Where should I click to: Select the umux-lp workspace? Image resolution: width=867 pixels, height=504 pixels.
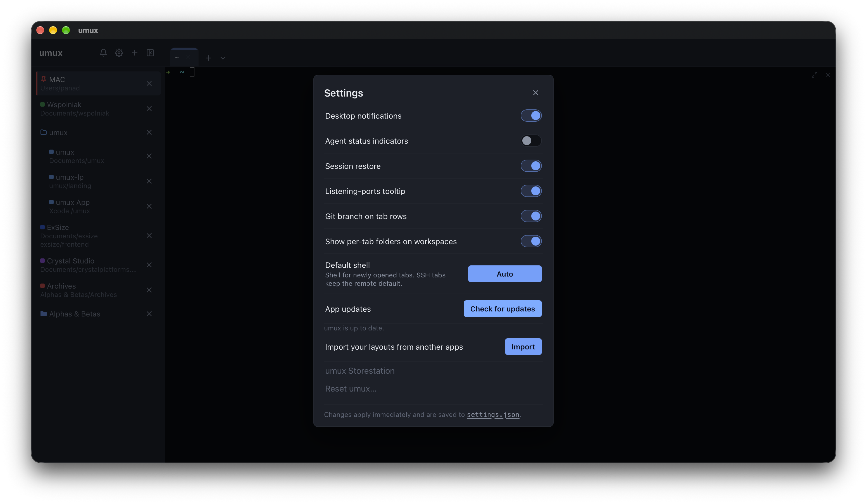pos(98,181)
